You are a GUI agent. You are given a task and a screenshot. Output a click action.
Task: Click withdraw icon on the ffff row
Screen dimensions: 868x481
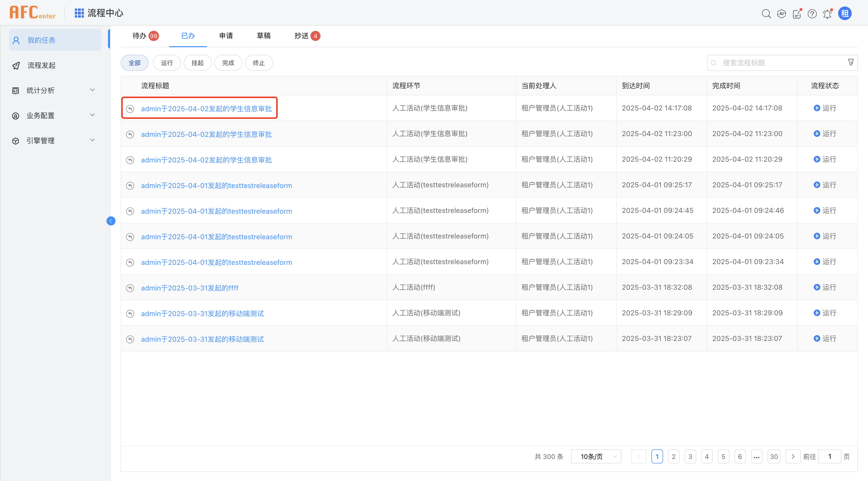click(x=130, y=288)
